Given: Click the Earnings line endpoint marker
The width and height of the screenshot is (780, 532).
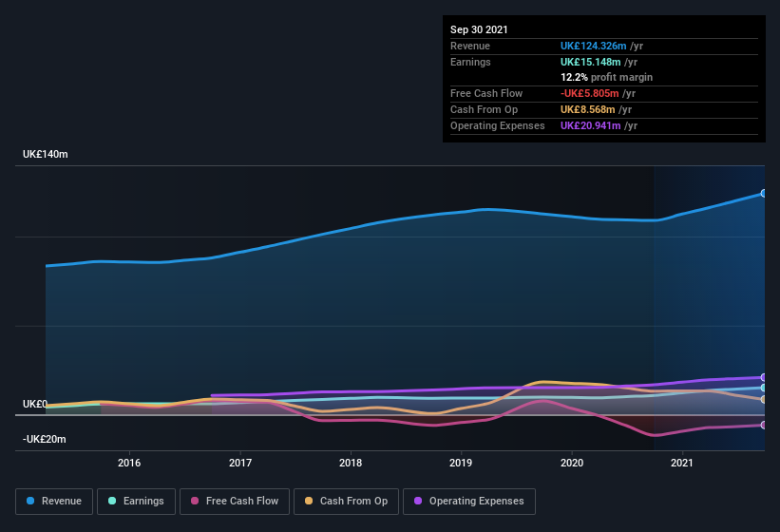Looking at the screenshot, I should (764, 388).
